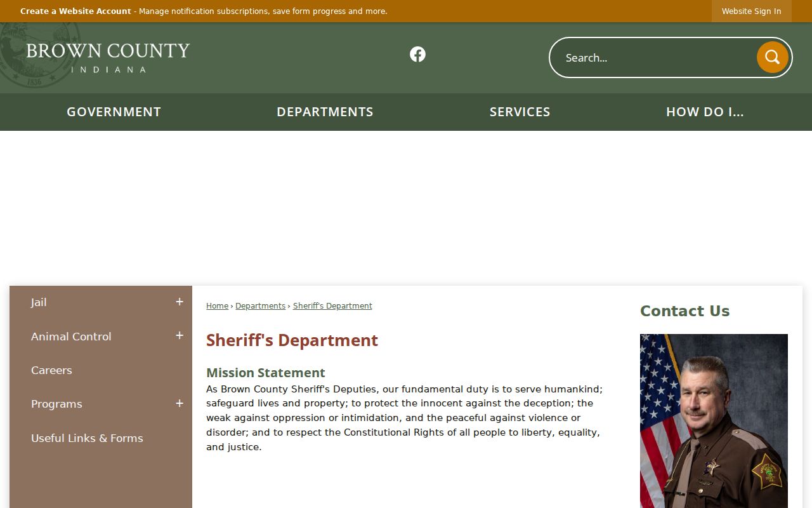Click Create a Website Account link
This screenshot has width=812, height=508.
click(x=75, y=11)
